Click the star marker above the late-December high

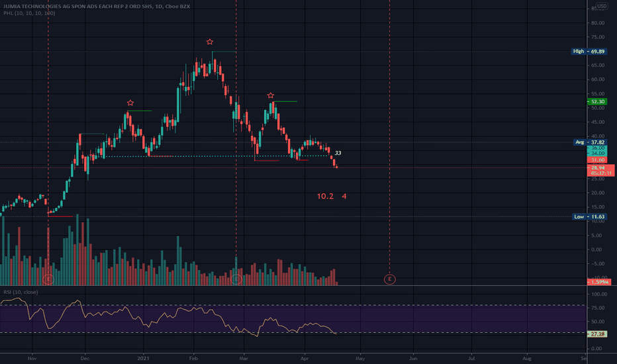130,103
